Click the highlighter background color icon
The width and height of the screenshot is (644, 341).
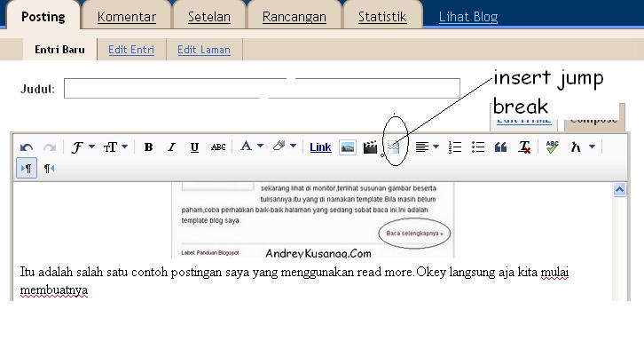279,146
